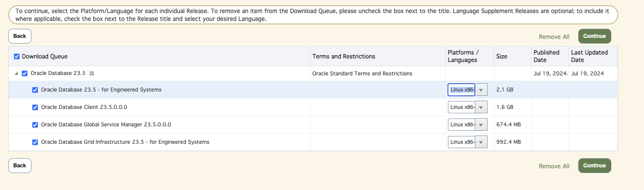Viewport: 644px width, 190px height.
Task: Click the bottom Back button
Action: click(x=20, y=166)
